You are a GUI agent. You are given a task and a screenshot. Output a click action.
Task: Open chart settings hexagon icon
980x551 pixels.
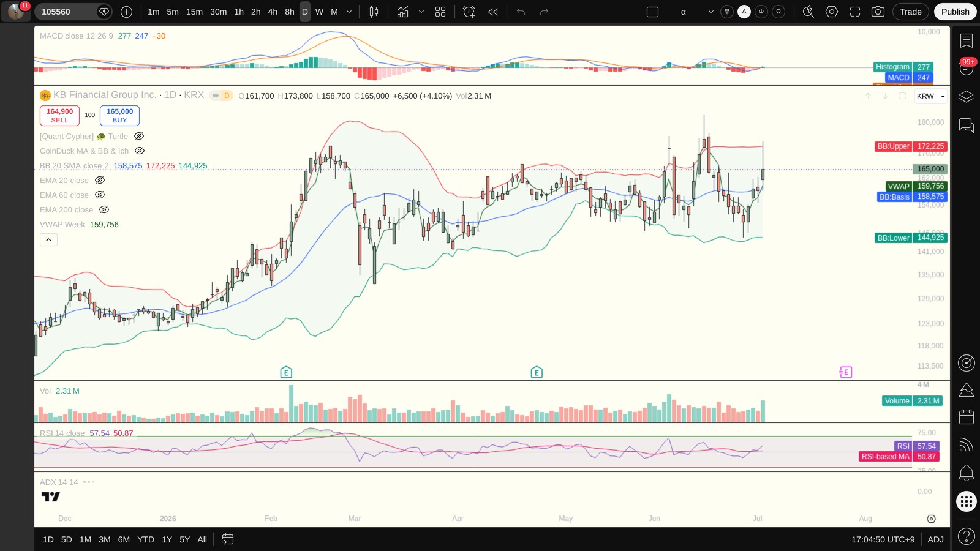[832, 12]
